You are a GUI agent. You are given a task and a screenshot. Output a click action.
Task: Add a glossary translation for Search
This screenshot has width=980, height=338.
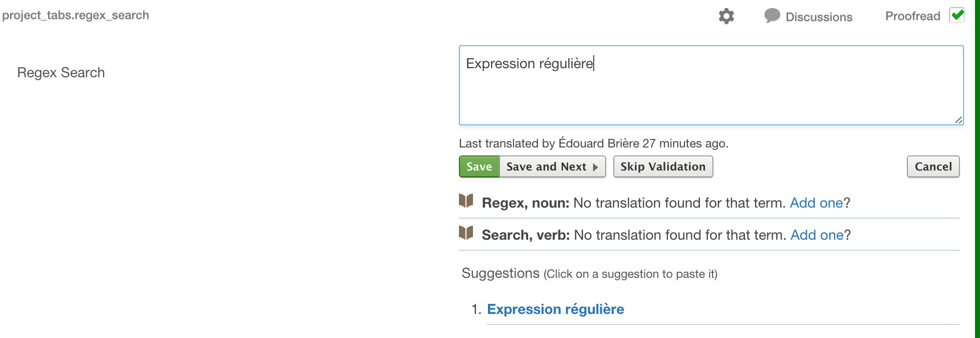(817, 235)
